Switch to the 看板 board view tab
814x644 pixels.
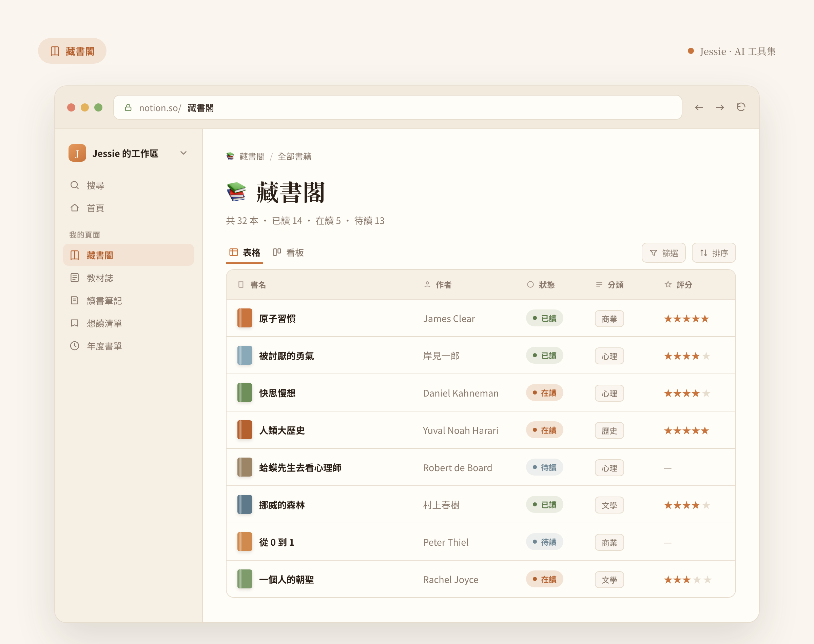pyautogui.click(x=288, y=253)
